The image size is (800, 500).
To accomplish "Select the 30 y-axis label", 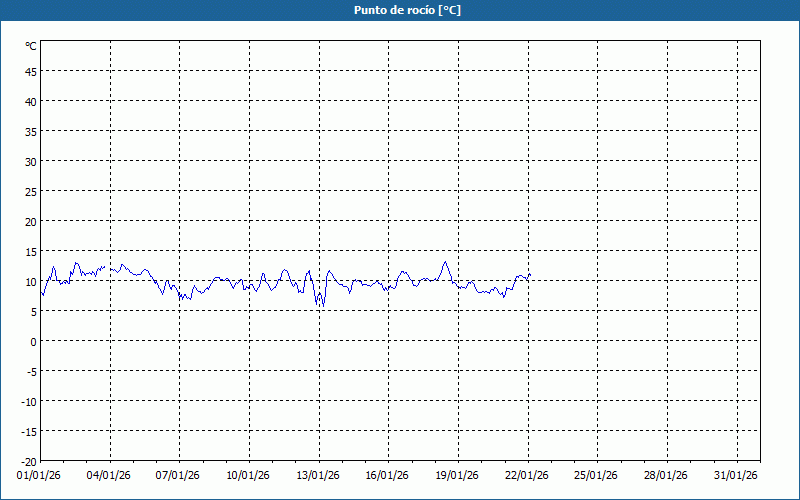I will pos(30,161).
